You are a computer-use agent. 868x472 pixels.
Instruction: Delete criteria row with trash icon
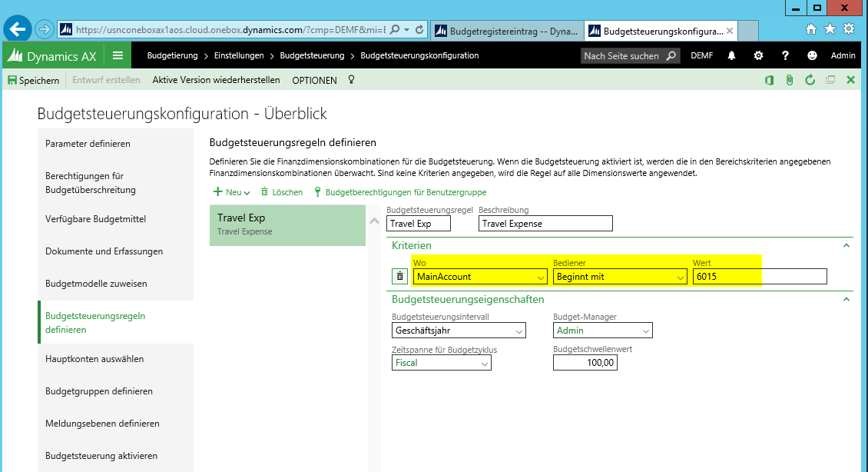[399, 277]
